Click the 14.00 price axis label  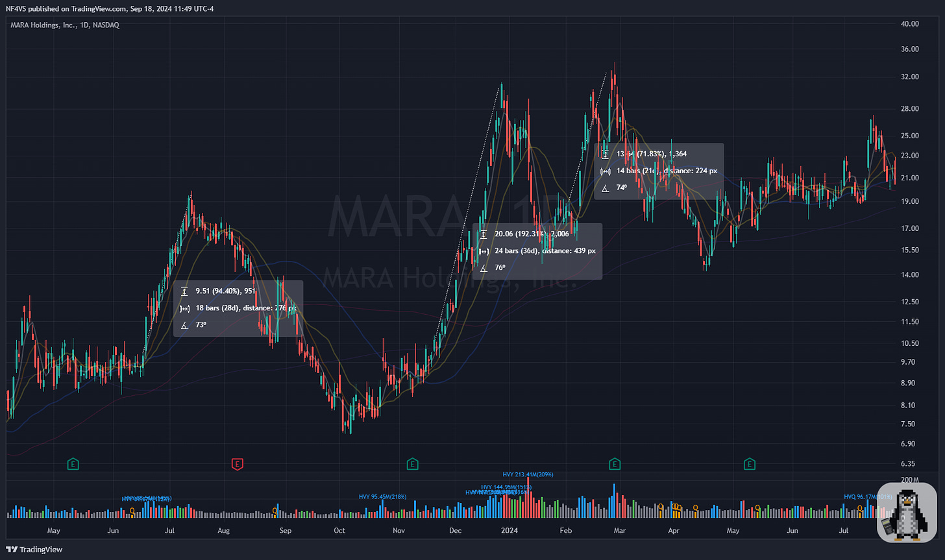(x=911, y=274)
